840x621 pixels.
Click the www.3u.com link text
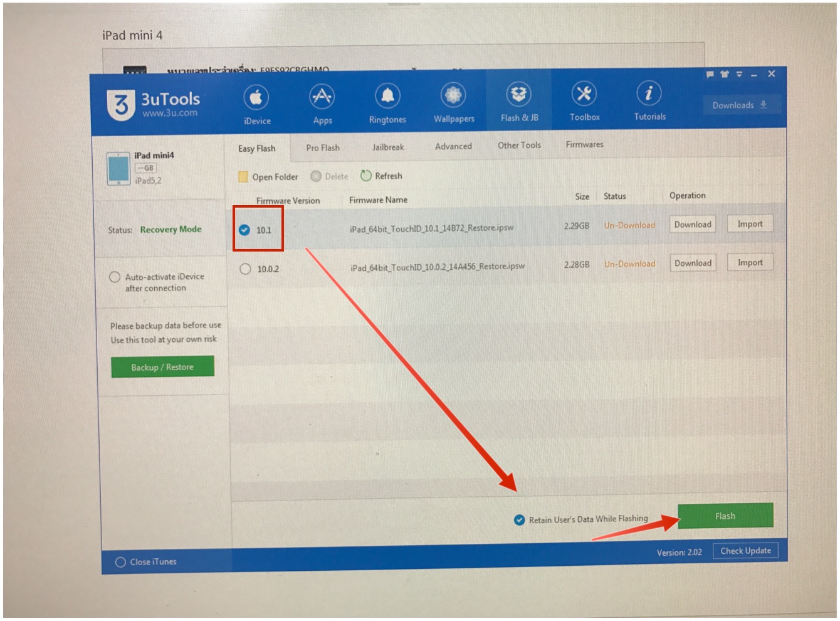(170, 113)
